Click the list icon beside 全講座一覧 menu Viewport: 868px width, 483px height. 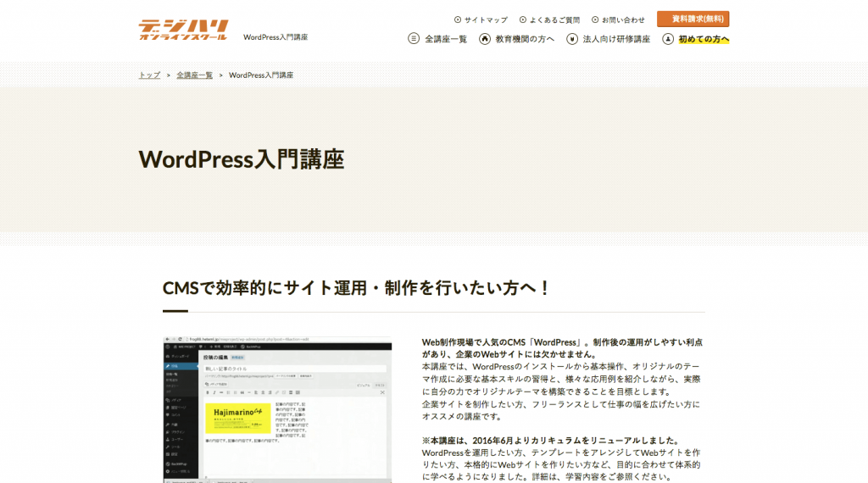(x=414, y=39)
